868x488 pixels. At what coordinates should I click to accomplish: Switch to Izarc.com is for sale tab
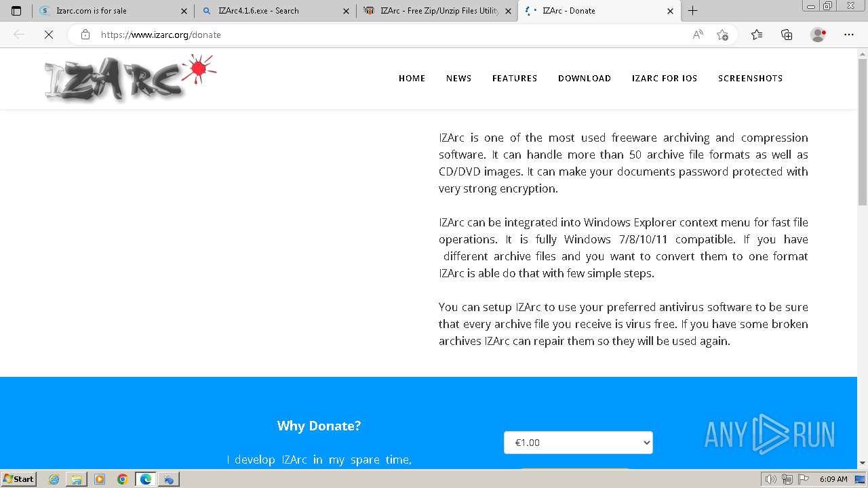tap(113, 11)
